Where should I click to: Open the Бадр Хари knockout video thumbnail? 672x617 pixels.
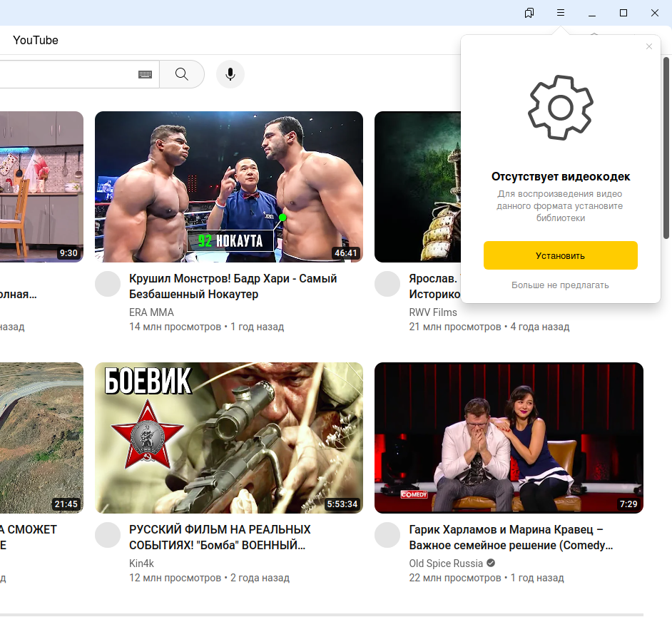click(x=229, y=187)
